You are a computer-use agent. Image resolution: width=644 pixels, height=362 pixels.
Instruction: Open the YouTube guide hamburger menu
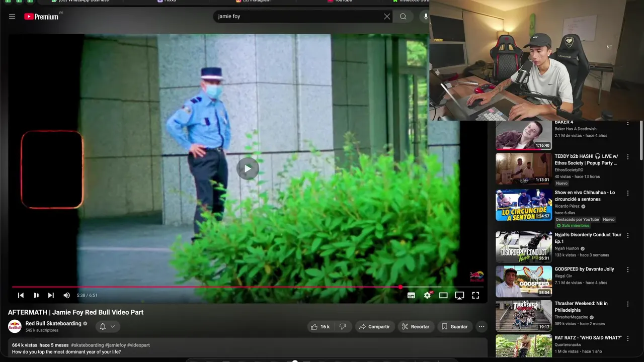pos(12,17)
